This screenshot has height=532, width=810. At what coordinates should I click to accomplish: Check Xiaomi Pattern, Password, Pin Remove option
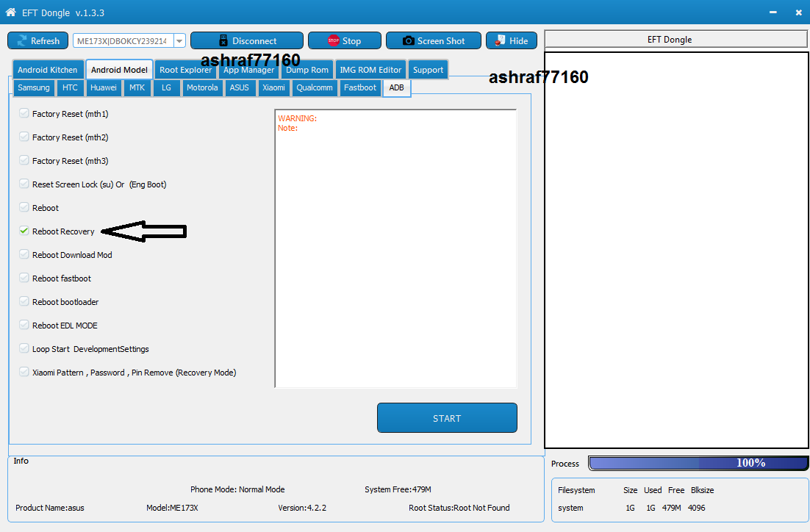pos(24,372)
